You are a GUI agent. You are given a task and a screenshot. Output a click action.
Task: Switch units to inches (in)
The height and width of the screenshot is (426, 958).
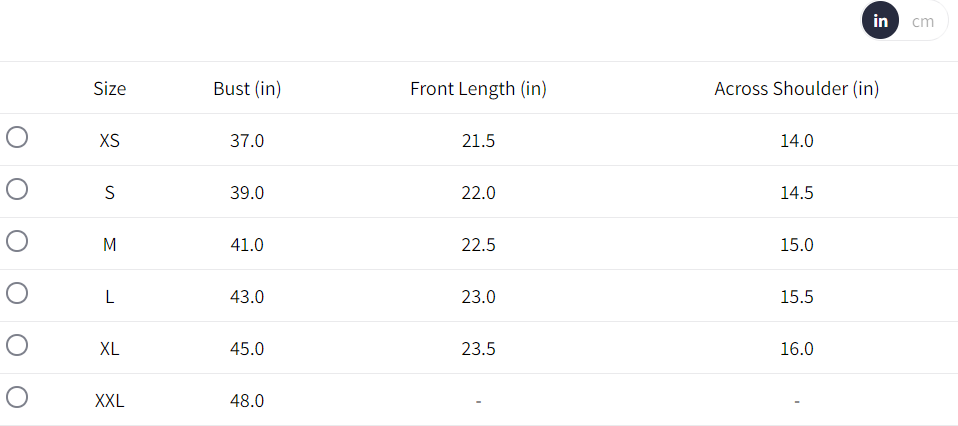coord(881,21)
